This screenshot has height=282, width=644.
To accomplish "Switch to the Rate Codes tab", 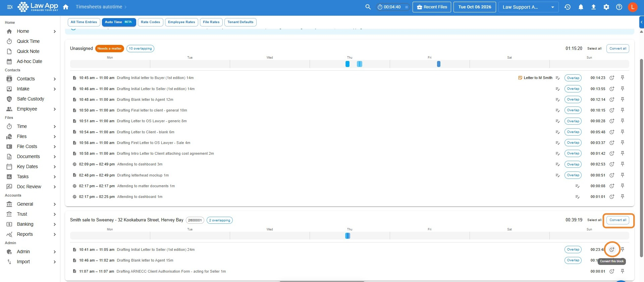I will point(150,22).
